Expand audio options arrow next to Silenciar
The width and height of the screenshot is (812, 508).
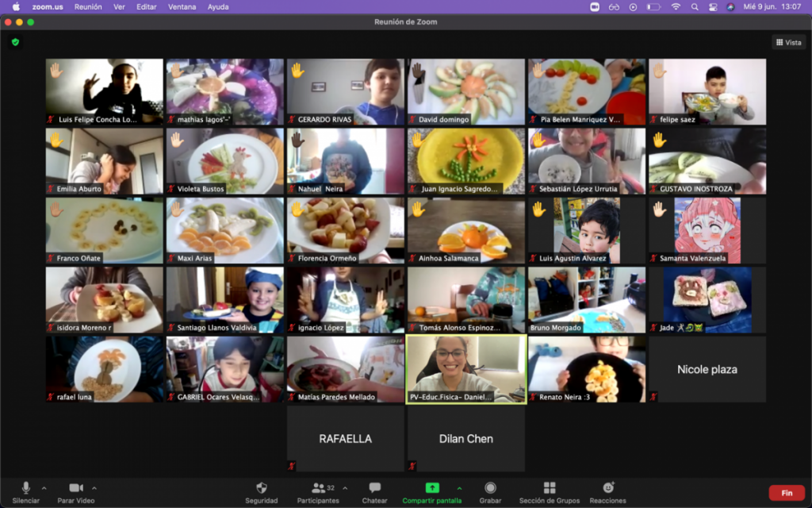(x=44, y=487)
